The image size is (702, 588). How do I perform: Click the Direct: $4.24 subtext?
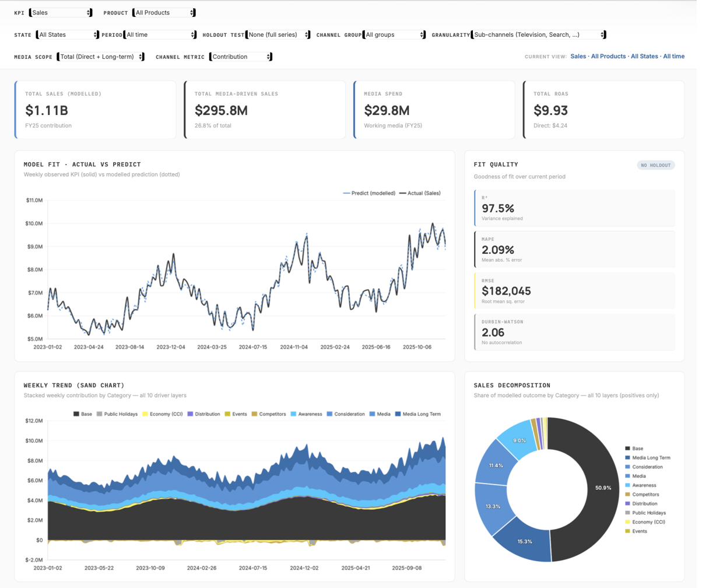(550, 125)
